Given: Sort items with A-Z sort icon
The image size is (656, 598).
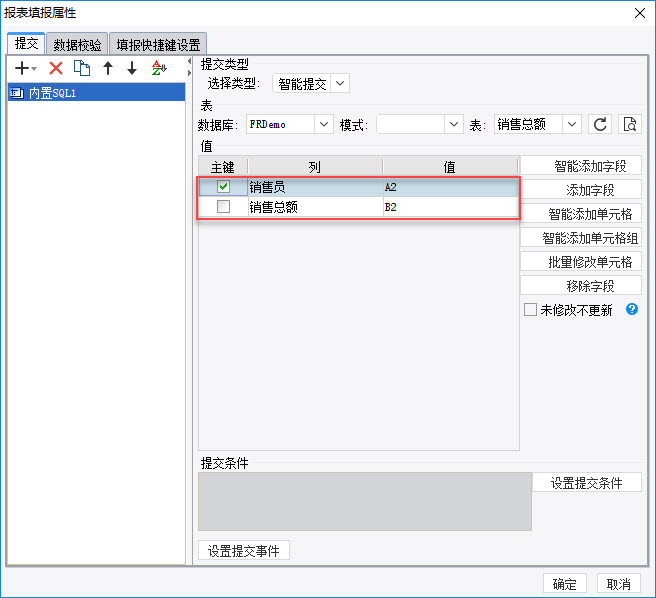Looking at the screenshot, I should [159, 68].
